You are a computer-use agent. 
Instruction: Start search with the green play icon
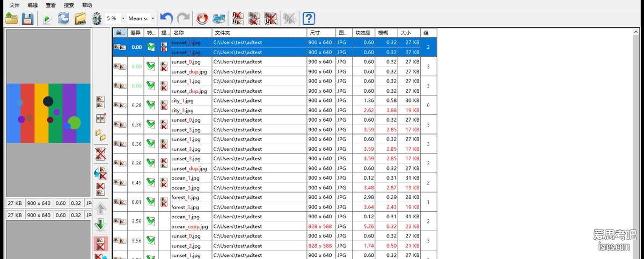pyautogui.click(x=47, y=19)
